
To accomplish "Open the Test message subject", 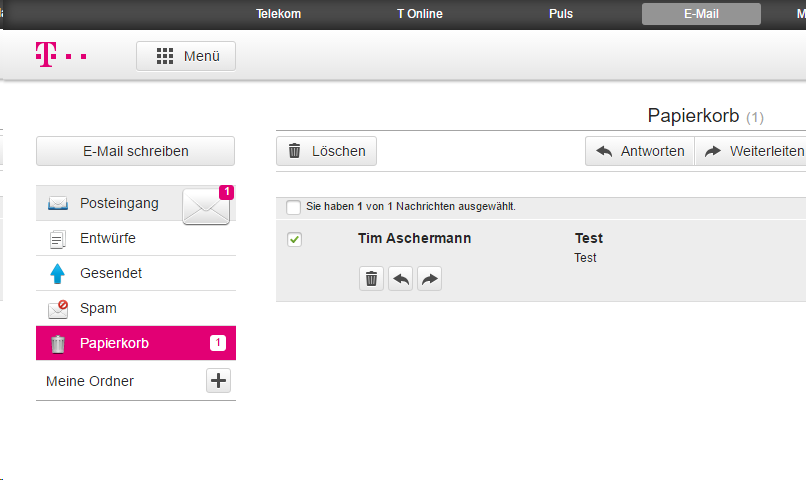I will (589, 238).
